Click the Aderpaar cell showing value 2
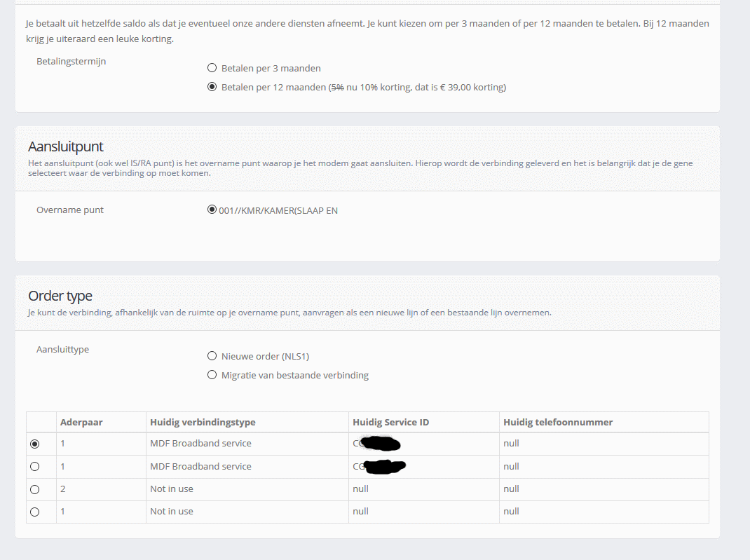Viewport: 750px width, 560px height. (63, 489)
